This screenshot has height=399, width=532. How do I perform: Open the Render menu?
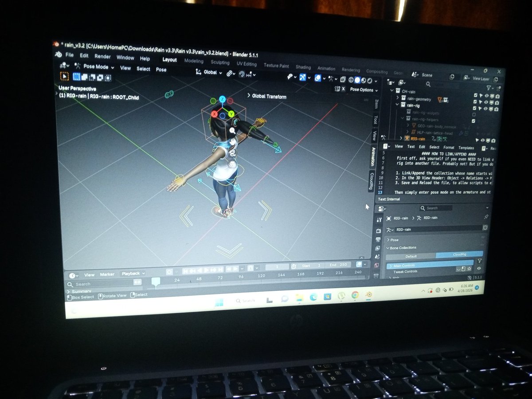(x=102, y=57)
